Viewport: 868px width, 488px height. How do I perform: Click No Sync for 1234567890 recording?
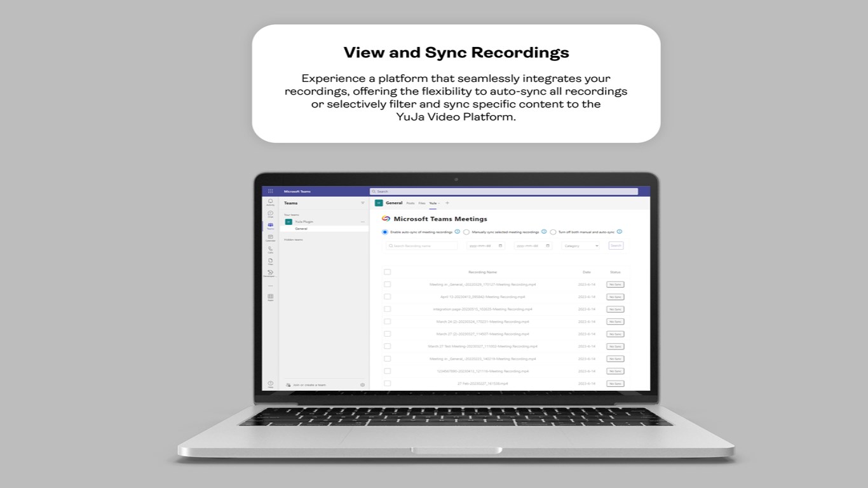[615, 371]
